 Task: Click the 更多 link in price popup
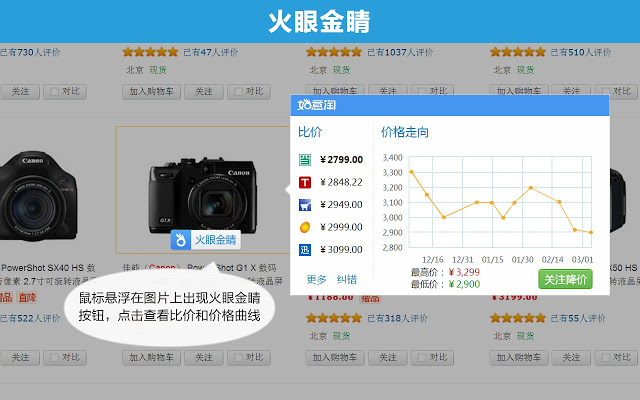click(316, 280)
